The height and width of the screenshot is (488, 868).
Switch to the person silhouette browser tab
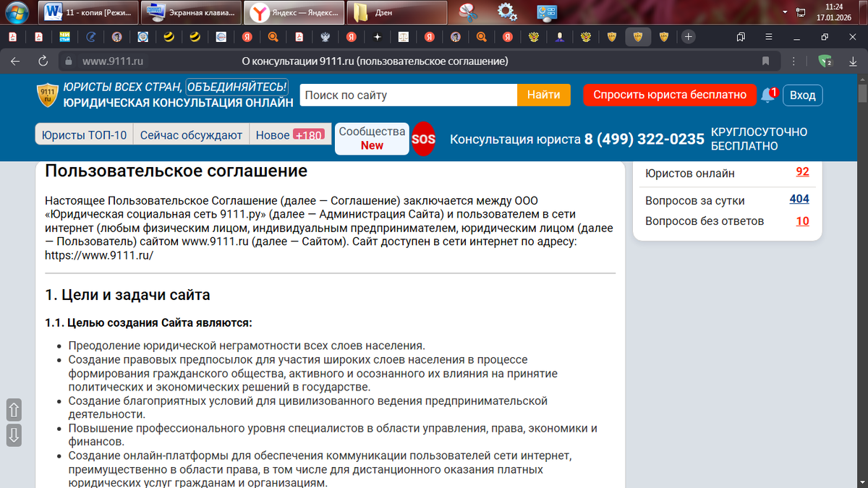(559, 36)
